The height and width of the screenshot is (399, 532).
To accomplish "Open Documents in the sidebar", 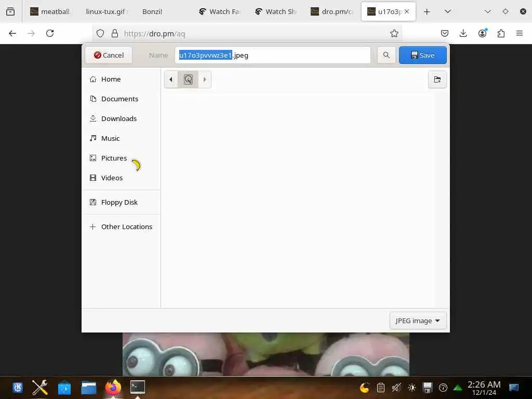I will tap(121, 99).
